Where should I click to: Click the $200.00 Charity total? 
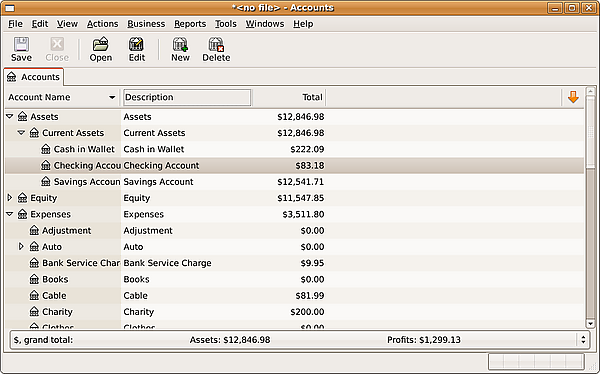point(307,312)
